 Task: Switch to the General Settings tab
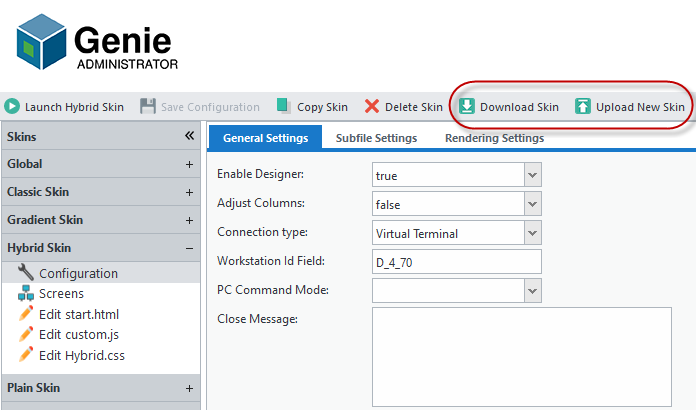point(265,138)
